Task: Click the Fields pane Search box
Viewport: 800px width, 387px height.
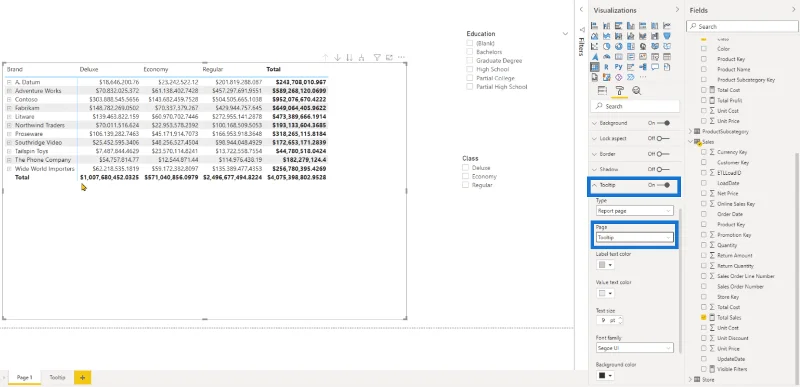Action: tap(742, 27)
